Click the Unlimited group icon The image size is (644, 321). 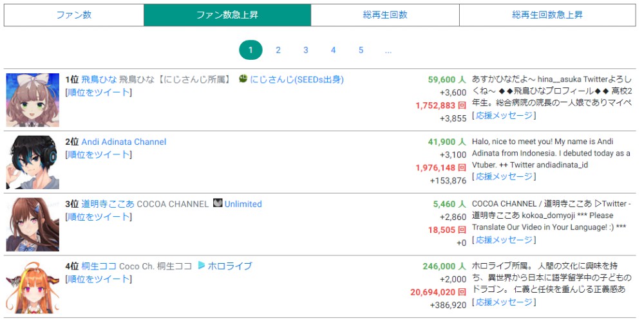[218, 203]
